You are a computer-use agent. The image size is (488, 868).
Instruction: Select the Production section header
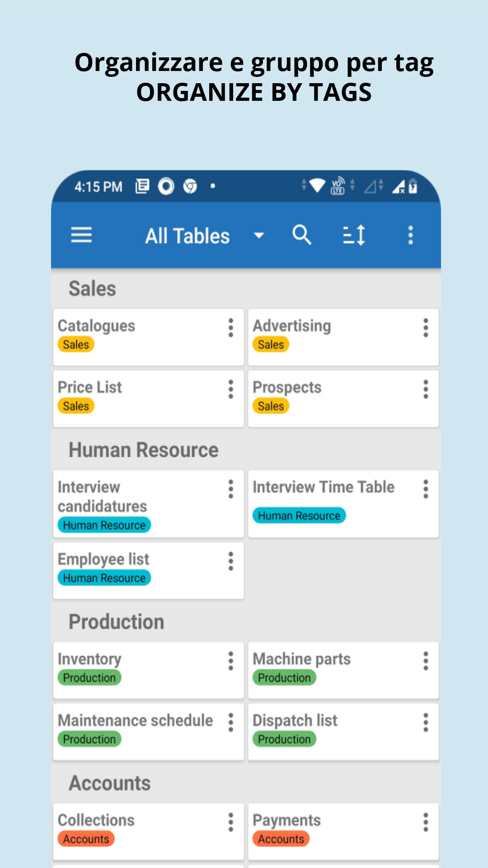(117, 622)
